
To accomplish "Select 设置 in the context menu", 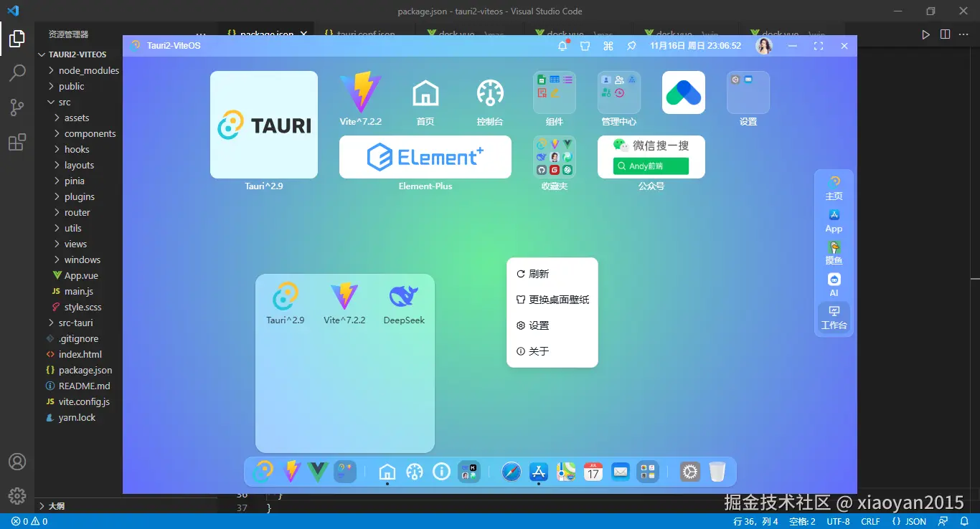I will coord(552,325).
